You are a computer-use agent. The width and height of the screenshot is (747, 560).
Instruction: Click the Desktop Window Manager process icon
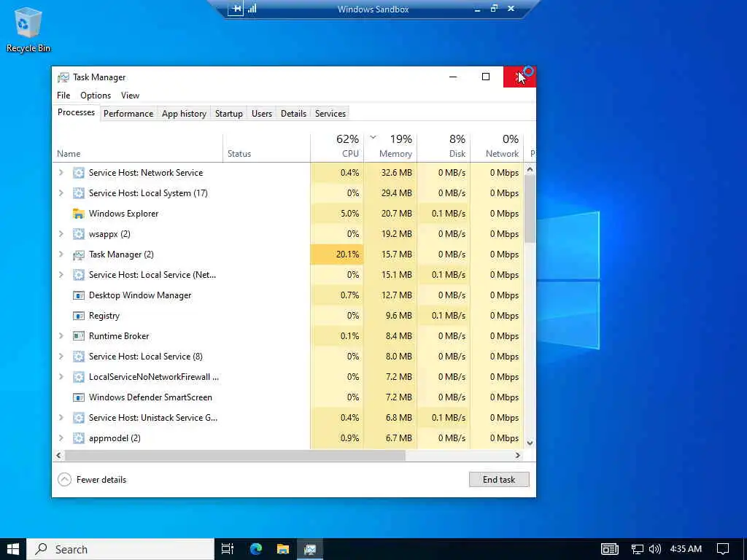tap(78, 295)
